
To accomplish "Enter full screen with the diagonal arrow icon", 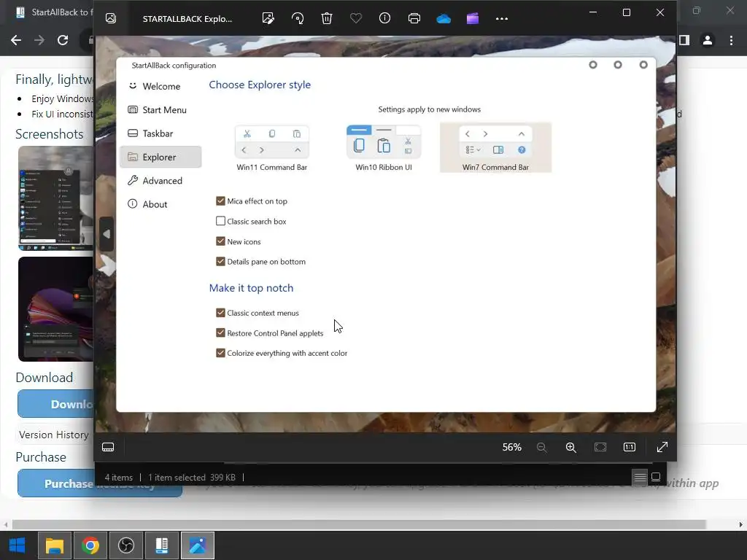I will coord(662,447).
